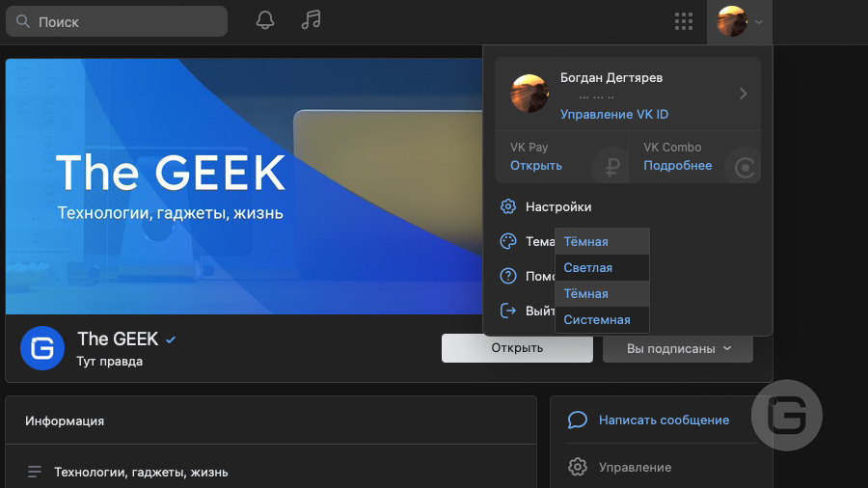Image resolution: width=868 pixels, height=488 pixels.
Task: Click the message bubble icon
Action: tap(578, 420)
